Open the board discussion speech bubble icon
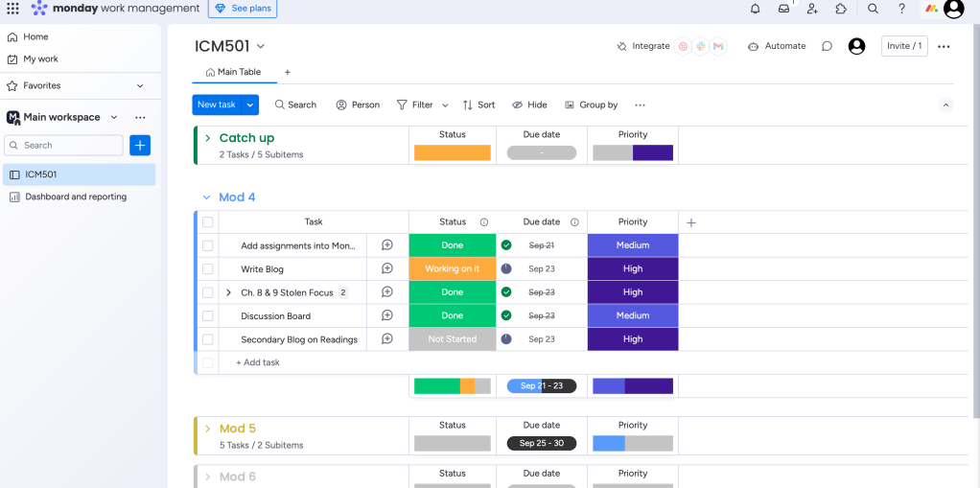Screen dimensions: 980x488 point(827,46)
